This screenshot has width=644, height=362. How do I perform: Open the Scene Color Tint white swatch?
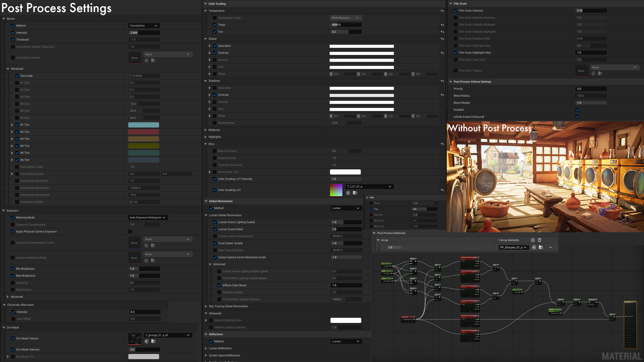click(345, 172)
